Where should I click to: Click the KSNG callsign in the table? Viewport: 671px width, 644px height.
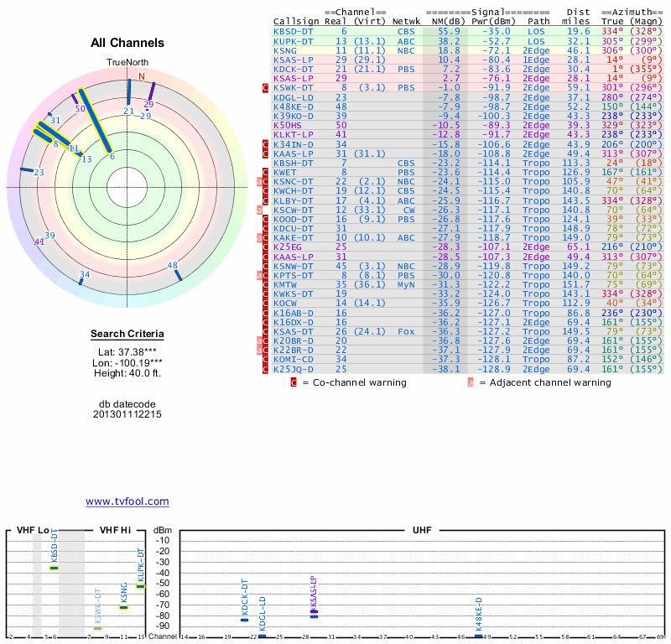point(290,50)
